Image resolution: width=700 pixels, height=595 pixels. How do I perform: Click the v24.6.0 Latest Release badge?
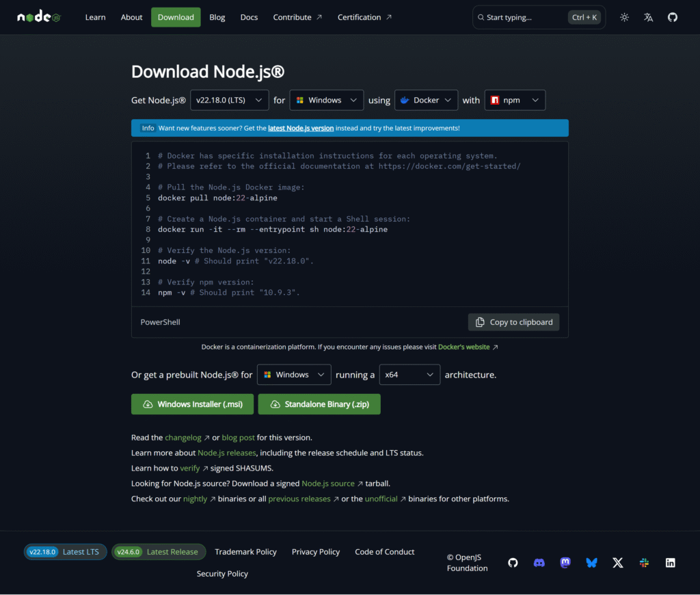point(159,552)
